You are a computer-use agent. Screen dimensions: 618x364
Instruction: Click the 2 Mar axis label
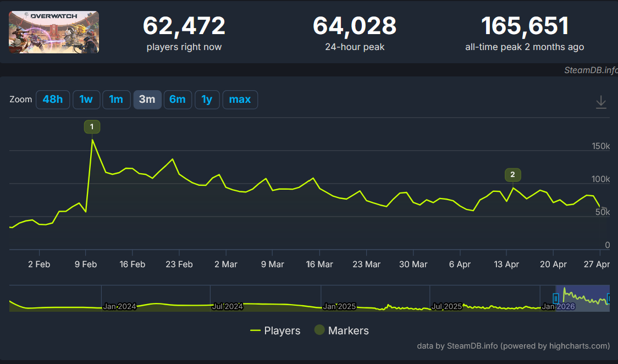(x=226, y=264)
